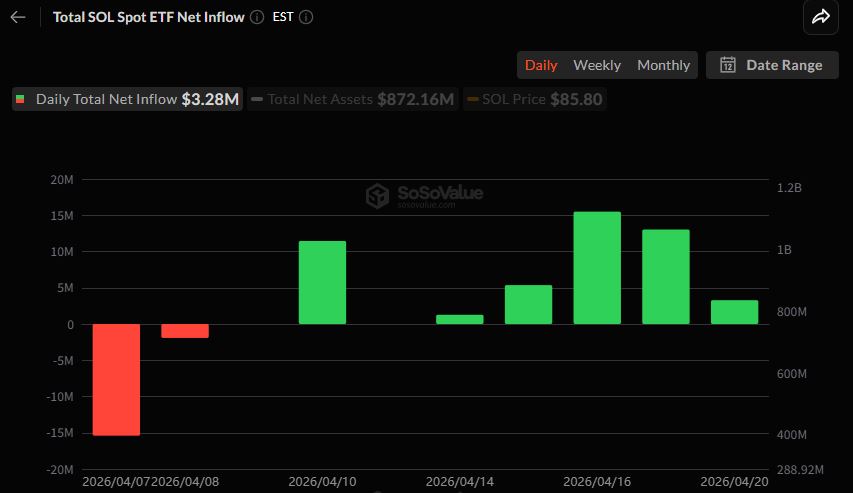Click the red-green Daily Net Inflow legend icon
The width and height of the screenshot is (853, 493).
(21, 100)
